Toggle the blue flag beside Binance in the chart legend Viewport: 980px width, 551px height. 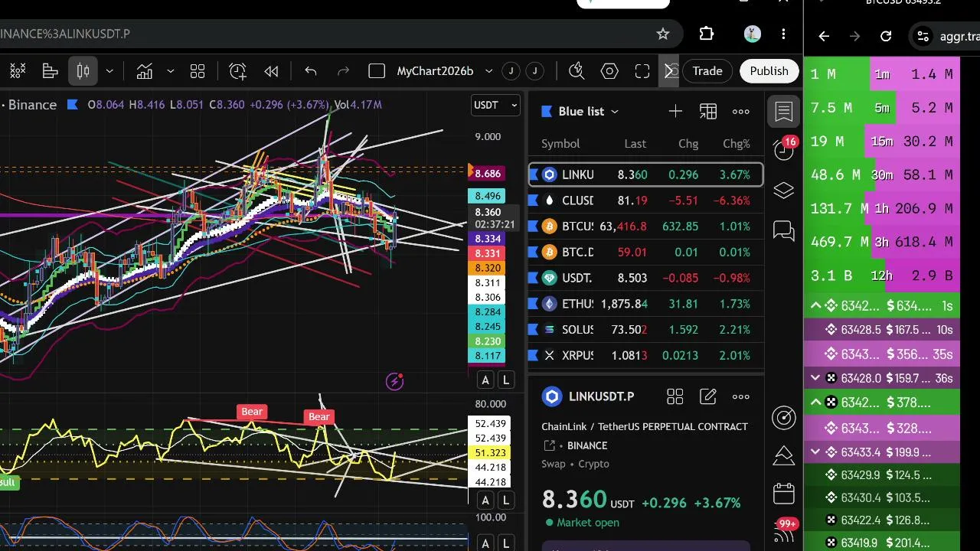[73, 105]
